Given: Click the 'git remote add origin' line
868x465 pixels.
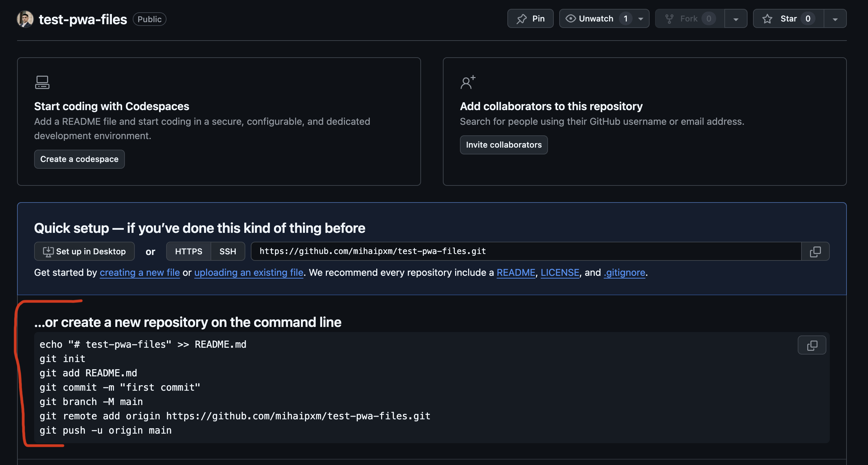Looking at the screenshot, I should tap(235, 416).
